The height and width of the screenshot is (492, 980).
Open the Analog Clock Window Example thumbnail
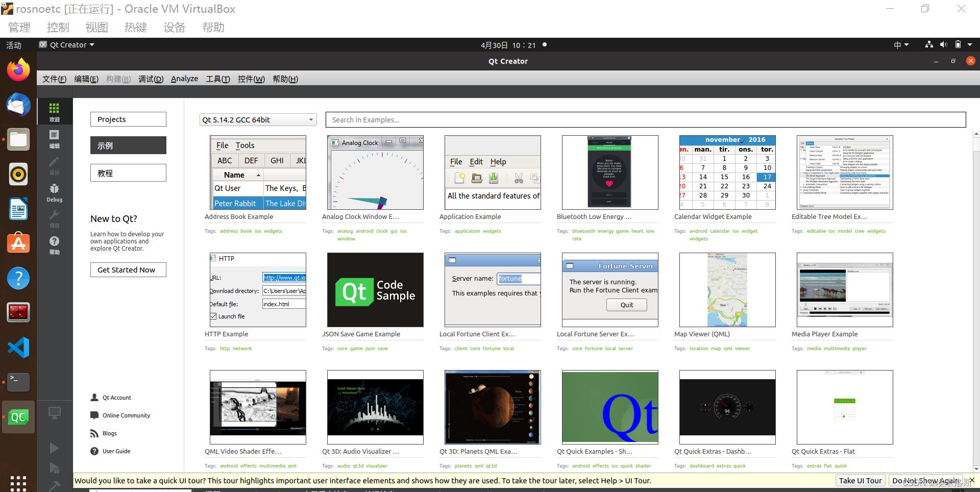click(x=375, y=173)
